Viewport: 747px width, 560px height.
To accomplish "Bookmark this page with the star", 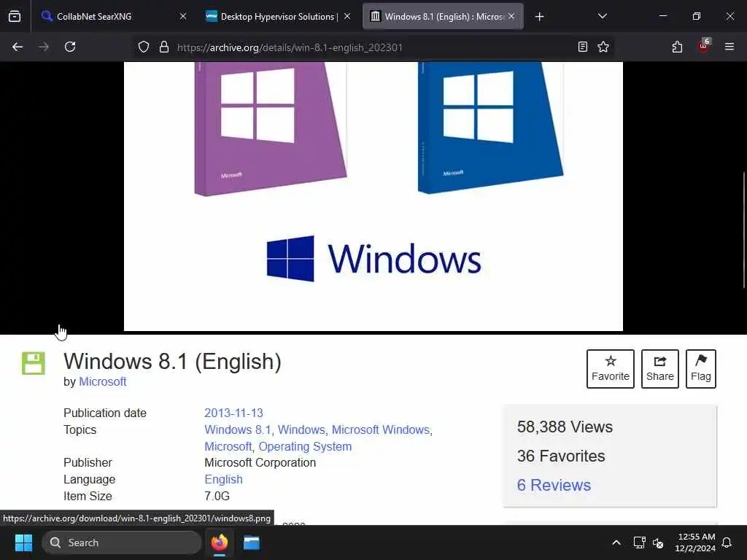I will pyautogui.click(x=603, y=47).
